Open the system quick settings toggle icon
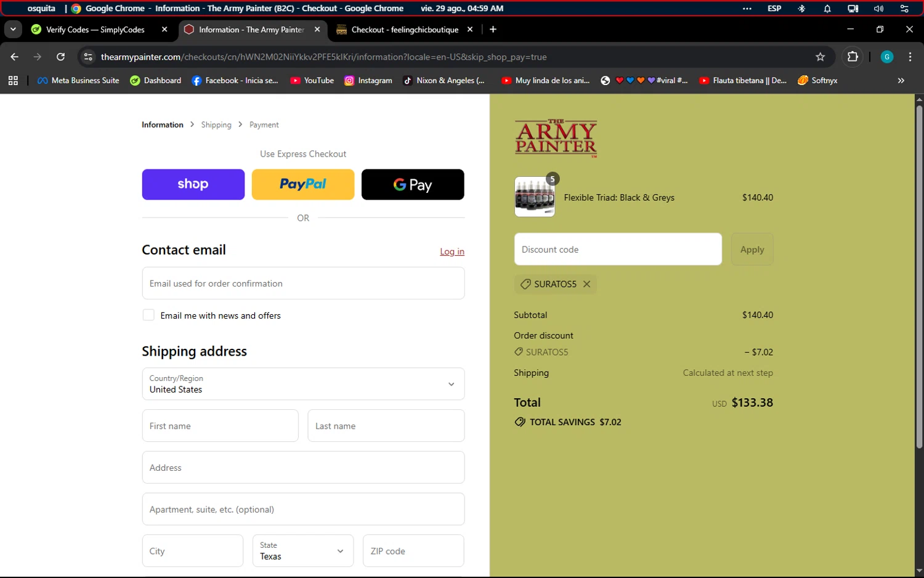This screenshot has width=924, height=578. tap(904, 9)
